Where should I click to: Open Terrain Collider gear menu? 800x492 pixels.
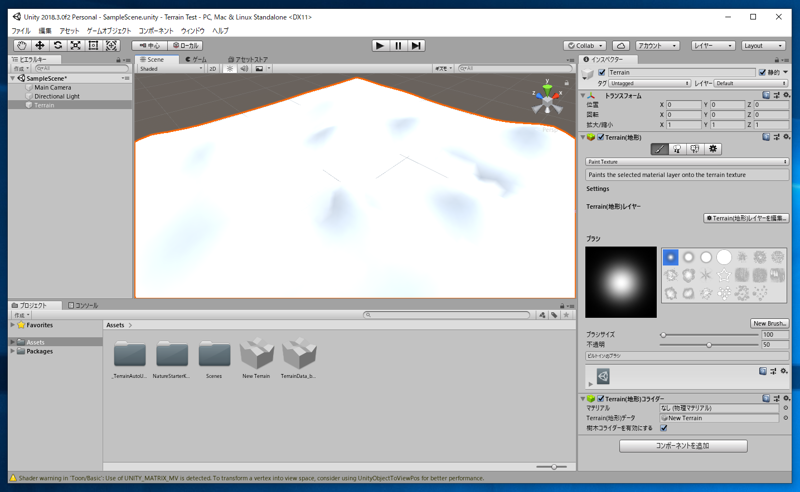click(786, 398)
